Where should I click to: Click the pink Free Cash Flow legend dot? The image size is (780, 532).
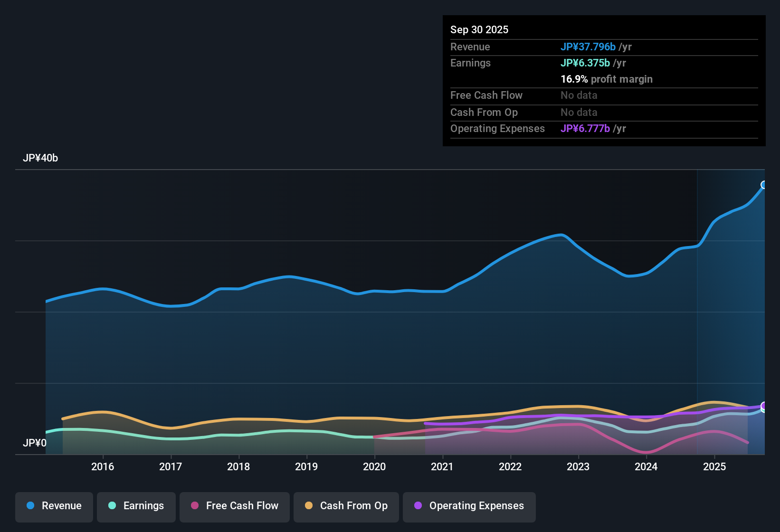coord(195,506)
